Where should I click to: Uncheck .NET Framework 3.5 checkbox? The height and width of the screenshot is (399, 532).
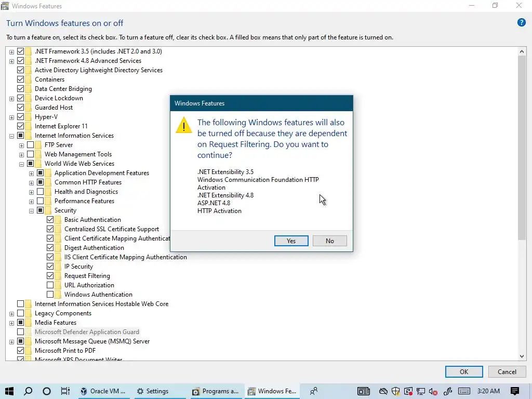[x=20, y=51]
